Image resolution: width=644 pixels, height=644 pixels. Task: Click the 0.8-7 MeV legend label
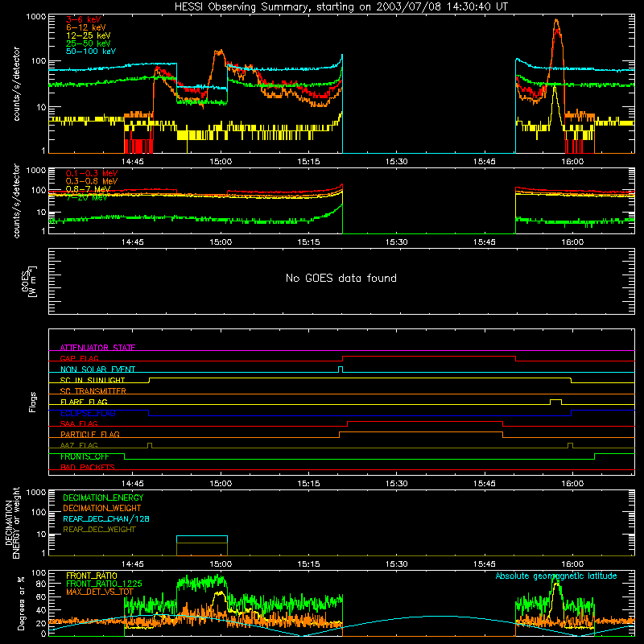pyautogui.click(x=88, y=189)
